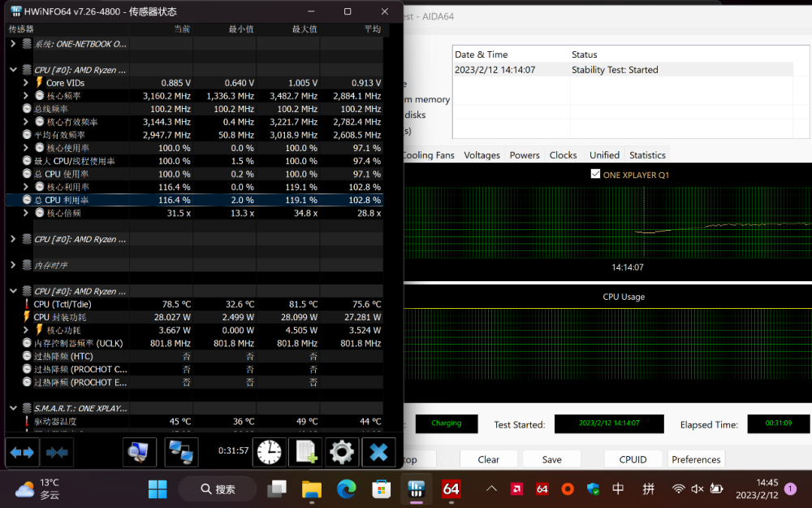Viewport: 812px width, 508px height.
Task: Open HWiNFO sensor settings gear
Action: click(342, 452)
